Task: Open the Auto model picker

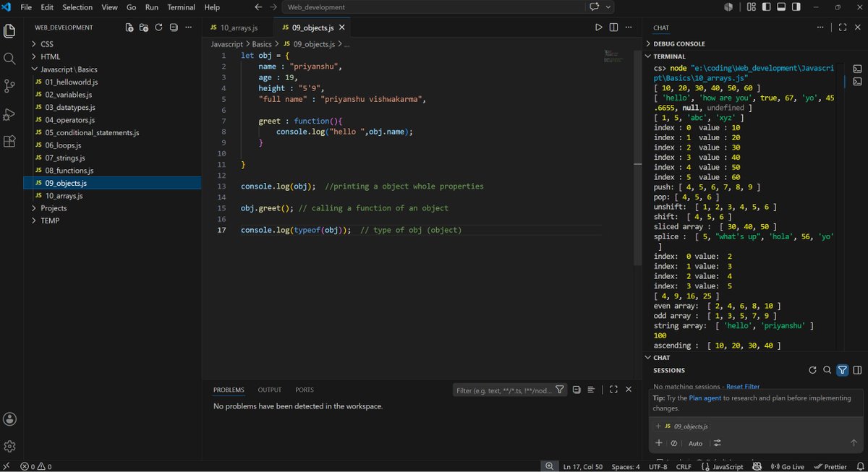Action: pyautogui.click(x=695, y=443)
